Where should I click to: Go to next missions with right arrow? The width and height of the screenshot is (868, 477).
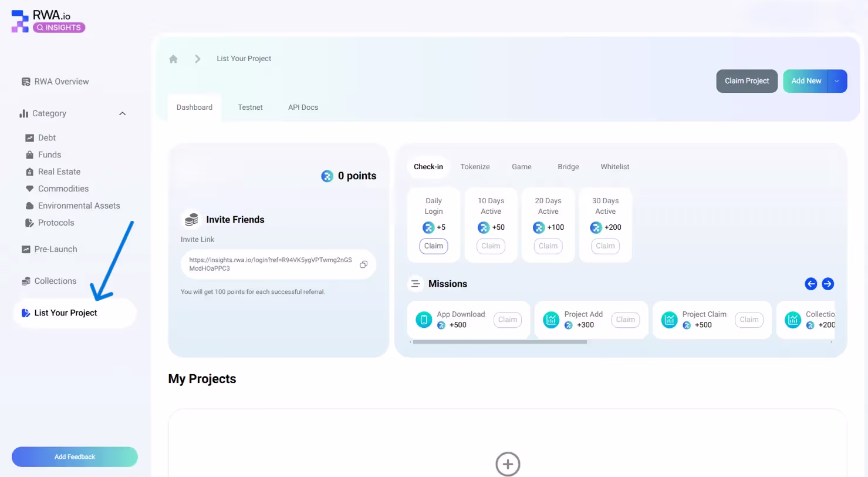pyautogui.click(x=828, y=284)
